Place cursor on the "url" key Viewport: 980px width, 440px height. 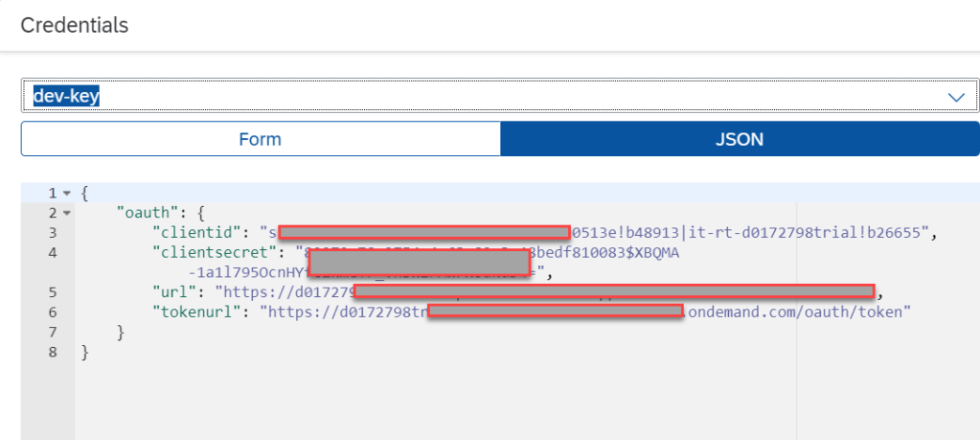[177, 291]
